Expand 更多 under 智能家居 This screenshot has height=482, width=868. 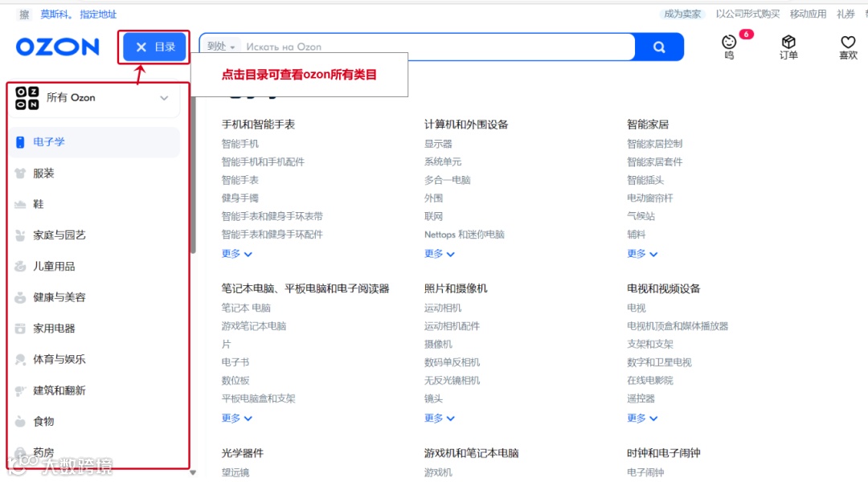642,253
